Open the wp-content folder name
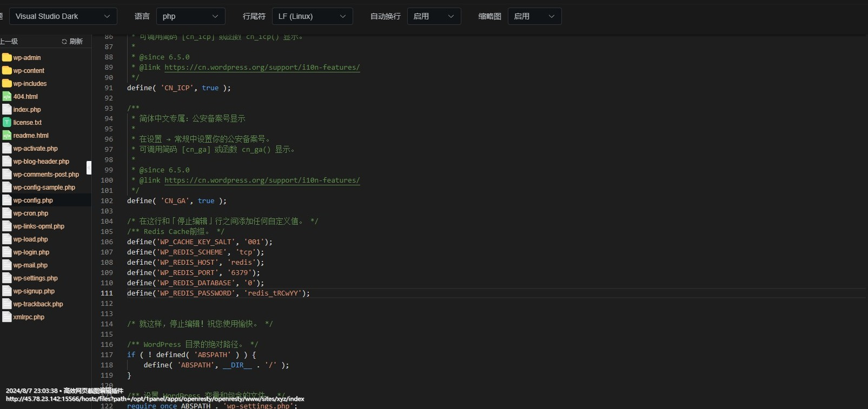 click(x=29, y=70)
